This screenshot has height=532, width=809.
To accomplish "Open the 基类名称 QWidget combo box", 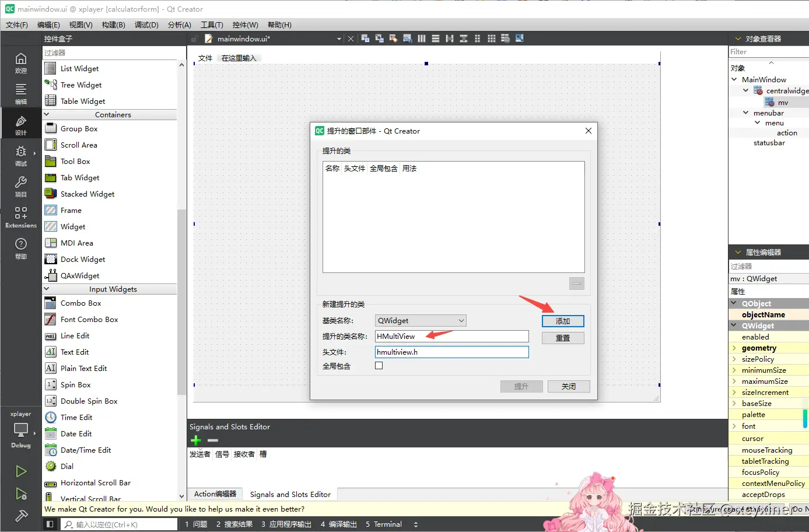I will click(x=421, y=320).
